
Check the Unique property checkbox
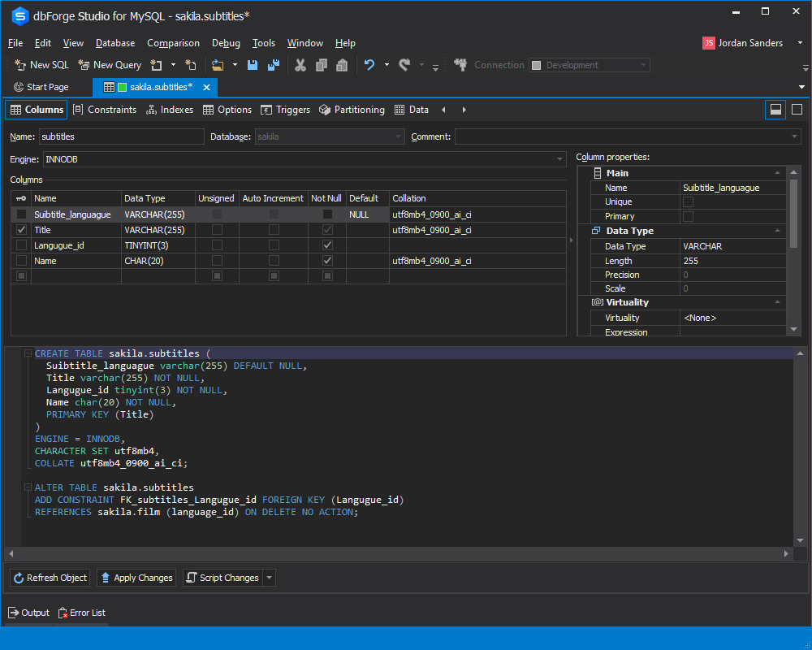tap(689, 201)
